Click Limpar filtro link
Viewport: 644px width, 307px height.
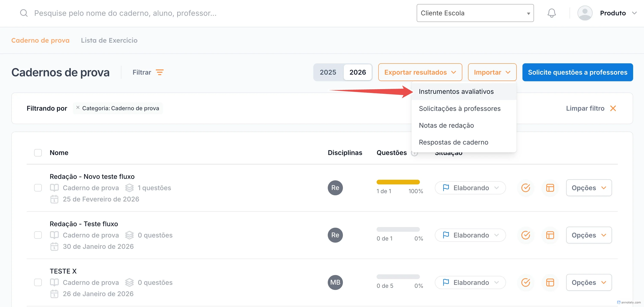pyautogui.click(x=585, y=108)
